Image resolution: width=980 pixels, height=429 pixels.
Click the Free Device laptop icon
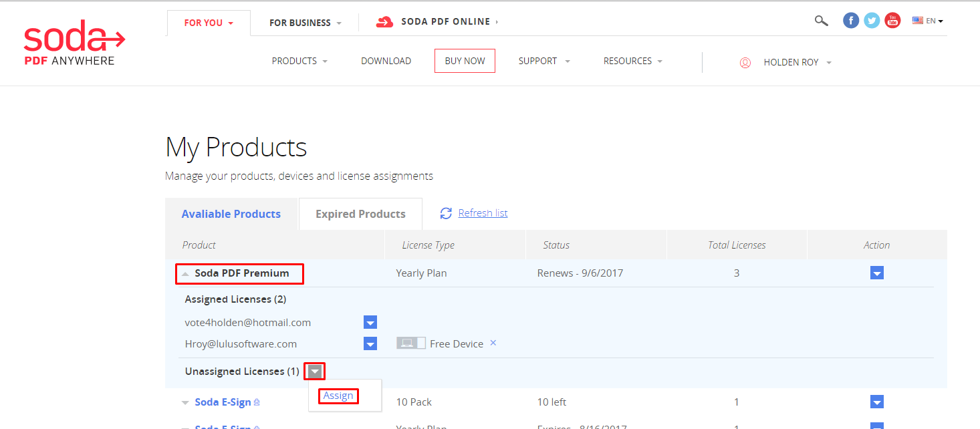411,343
